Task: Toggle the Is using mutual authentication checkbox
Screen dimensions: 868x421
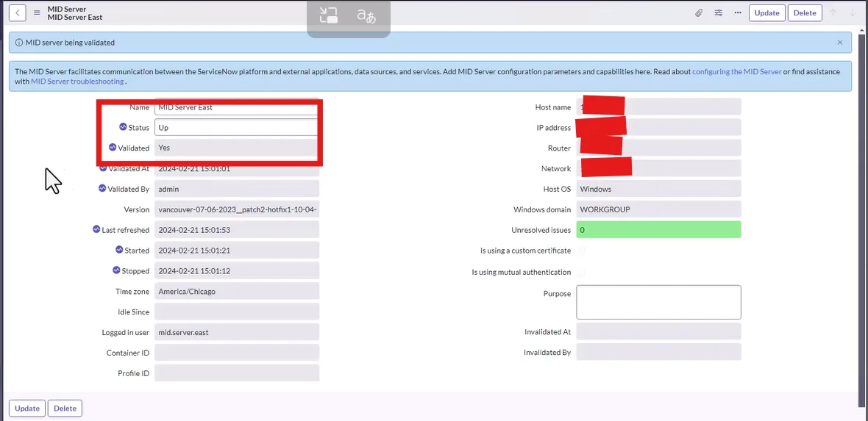Action: 580,272
